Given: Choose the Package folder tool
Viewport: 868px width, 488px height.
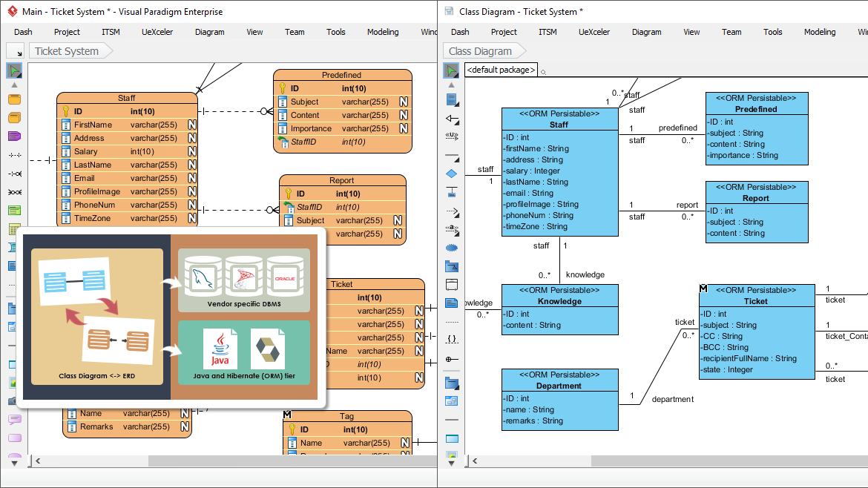Looking at the screenshot, I should 452,266.
